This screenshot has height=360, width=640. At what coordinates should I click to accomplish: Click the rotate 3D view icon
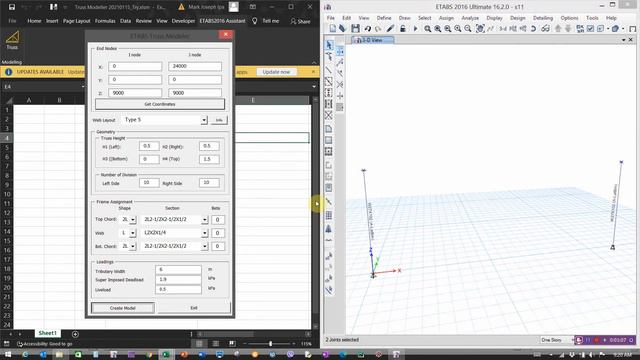pos(533,29)
